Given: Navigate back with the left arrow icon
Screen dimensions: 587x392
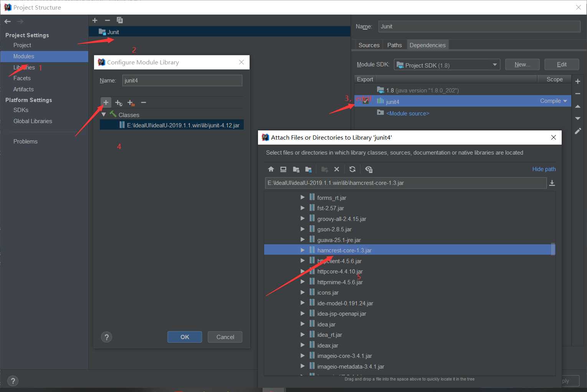Looking at the screenshot, I should tap(8, 21).
